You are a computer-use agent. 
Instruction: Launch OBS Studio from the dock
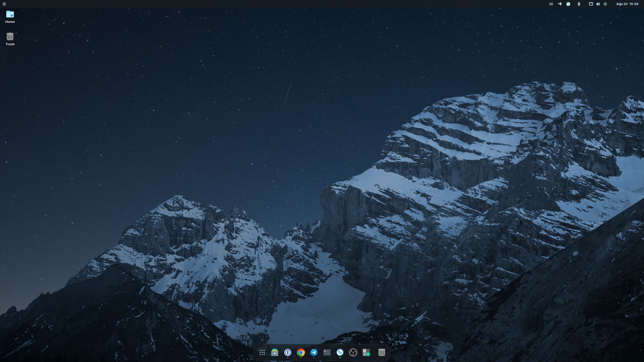point(353,352)
